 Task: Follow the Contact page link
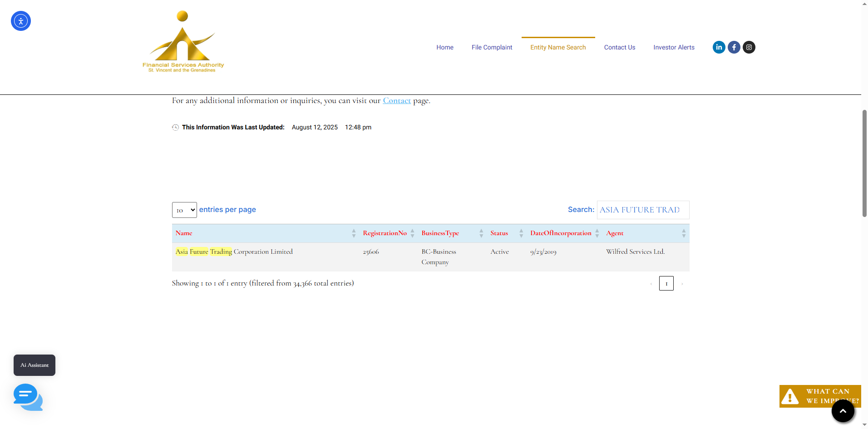click(x=397, y=101)
